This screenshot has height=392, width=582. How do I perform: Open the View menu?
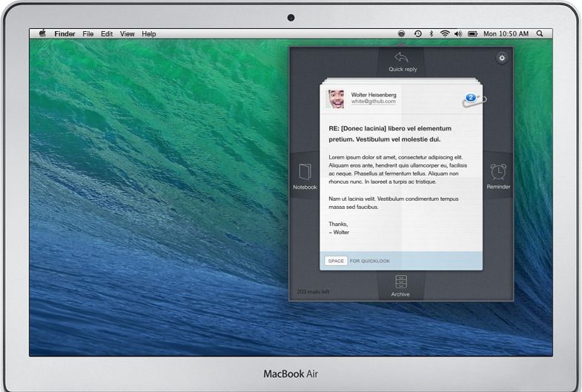pos(128,34)
